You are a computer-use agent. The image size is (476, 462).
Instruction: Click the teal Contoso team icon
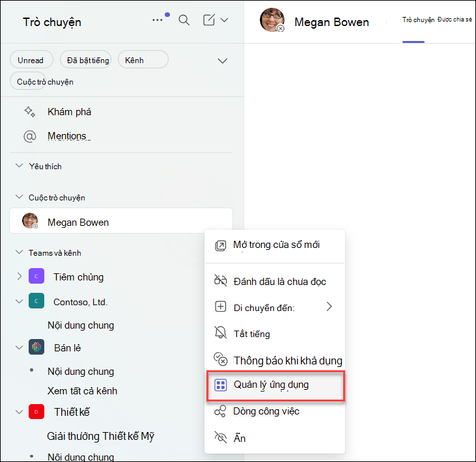36,301
